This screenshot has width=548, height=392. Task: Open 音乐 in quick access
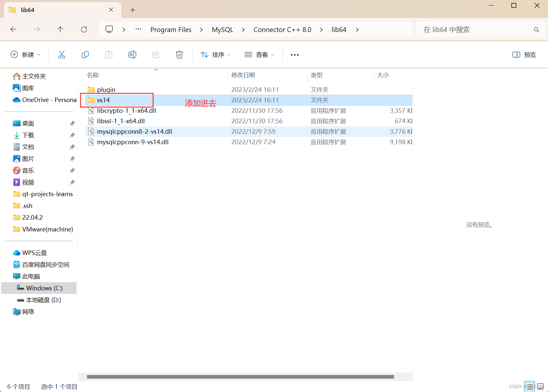(24, 170)
